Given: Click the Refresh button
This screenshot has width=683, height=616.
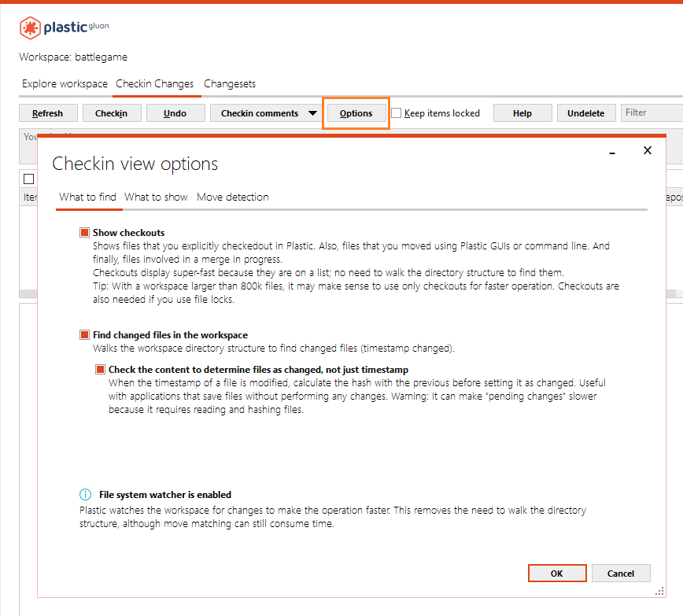Looking at the screenshot, I should (48, 113).
